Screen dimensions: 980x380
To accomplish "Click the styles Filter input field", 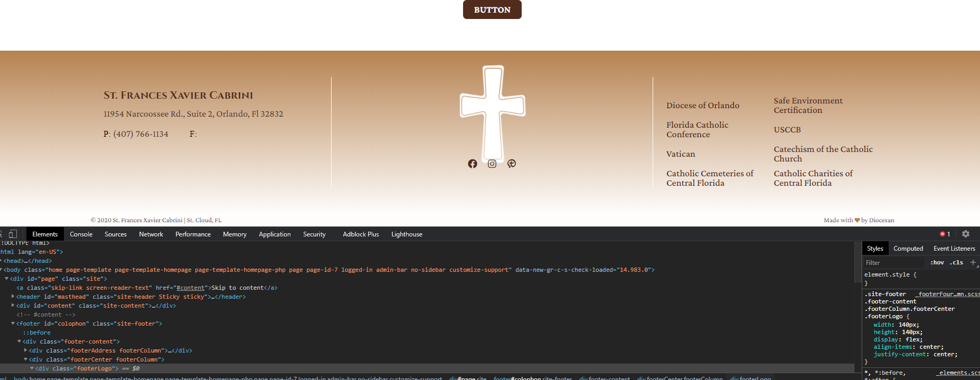I will [x=895, y=262].
